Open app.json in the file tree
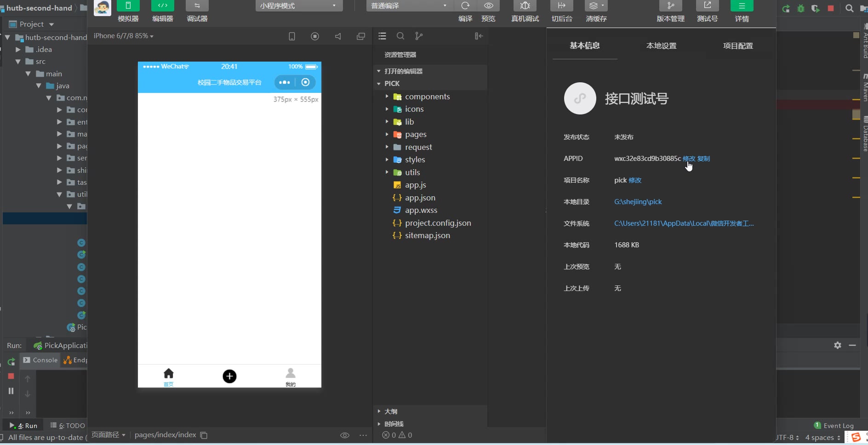Image resolution: width=868 pixels, height=445 pixels. 420,198
